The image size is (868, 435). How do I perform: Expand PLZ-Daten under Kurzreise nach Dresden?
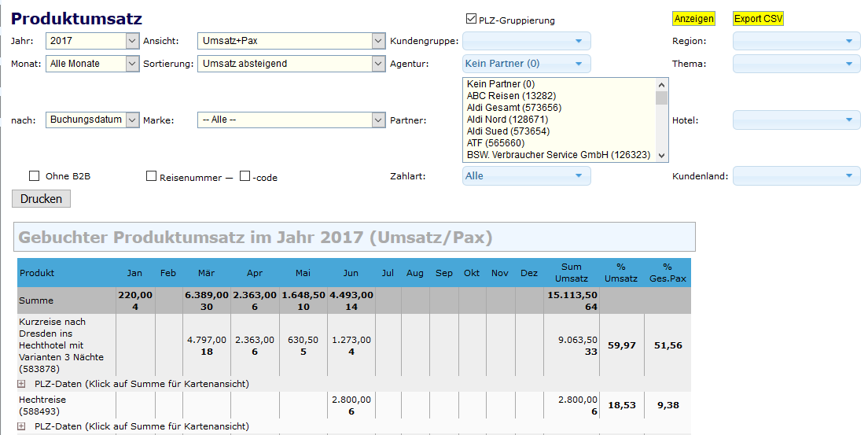(21, 384)
